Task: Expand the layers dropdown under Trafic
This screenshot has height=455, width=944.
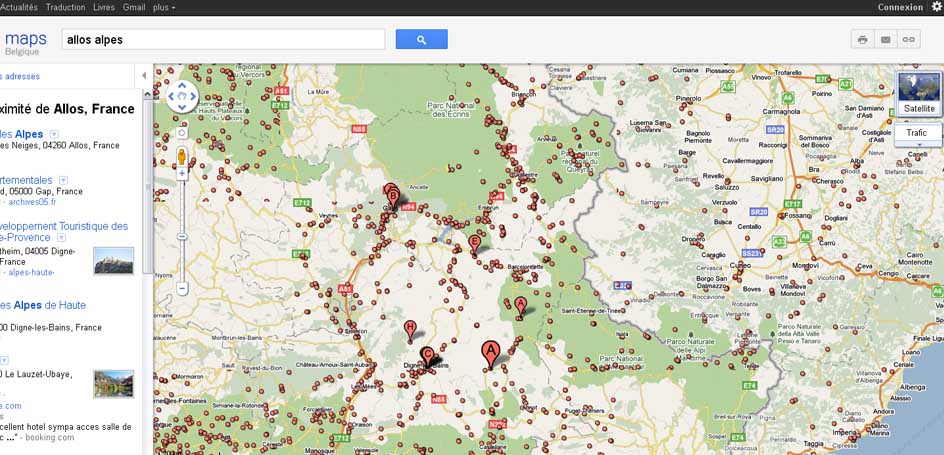Action: coord(918,144)
